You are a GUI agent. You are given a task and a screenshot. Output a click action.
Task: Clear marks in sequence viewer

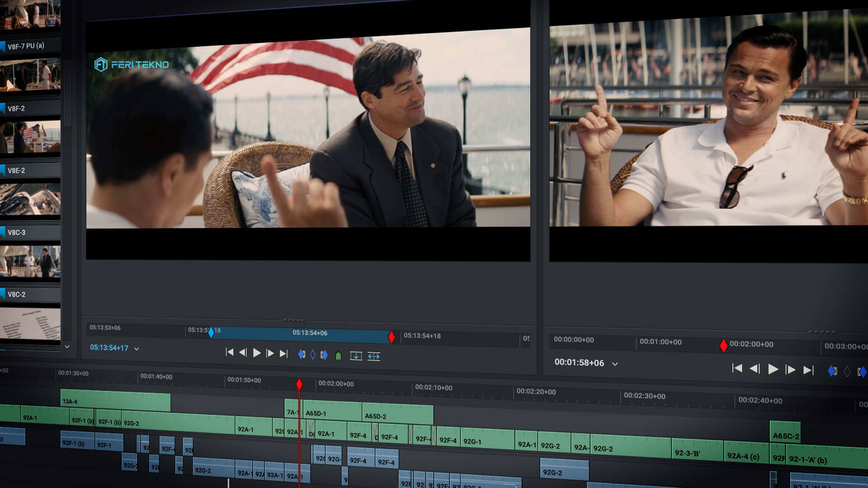pyautogui.click(x=847, y=371)
